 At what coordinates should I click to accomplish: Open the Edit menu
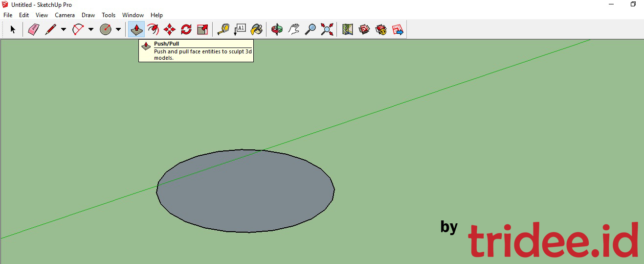pyautogui.click(x=24, y=15)
